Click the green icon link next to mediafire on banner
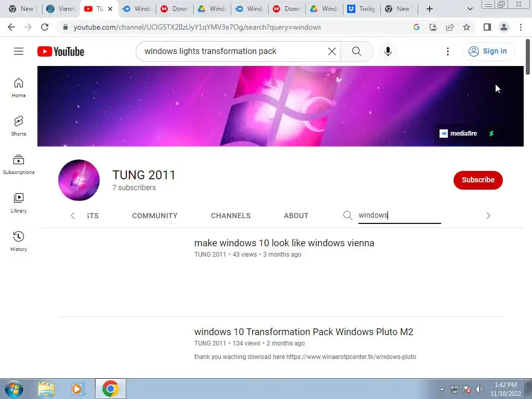This screenshot has width=532, height=399. (x=491, y=134)
